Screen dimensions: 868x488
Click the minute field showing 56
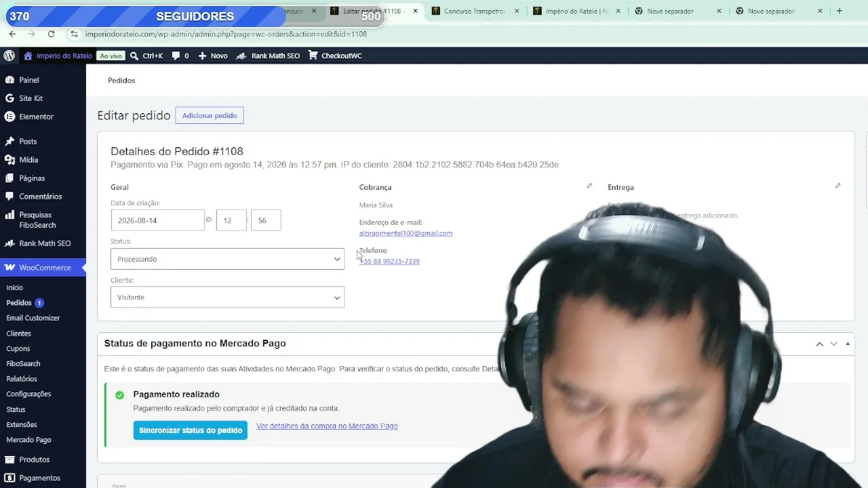pos(266,220)
